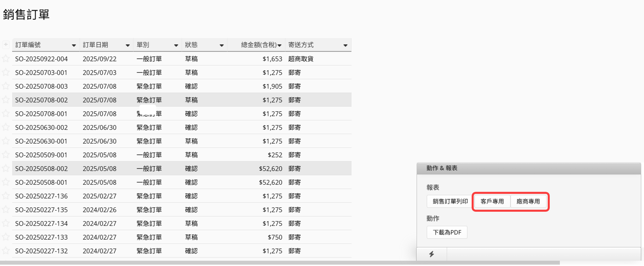Image resolution: width=644 pixels, height=266 pixels.
Task: Star the order SO-20250630-002
Action: click(6, 127)
